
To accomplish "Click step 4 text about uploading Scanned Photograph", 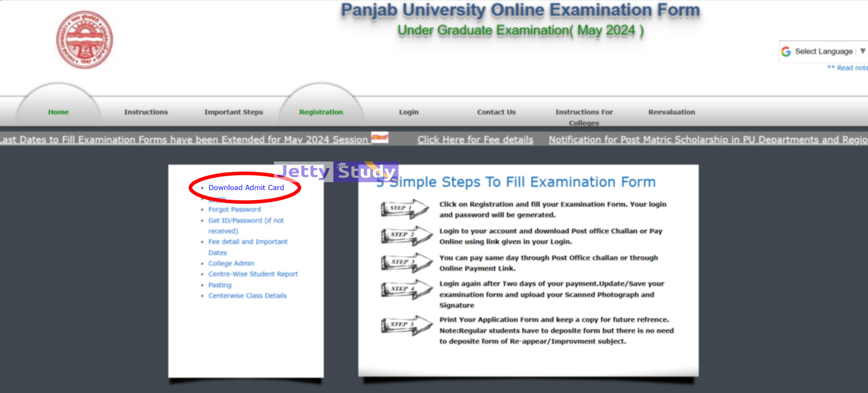I will coord(552,294).
